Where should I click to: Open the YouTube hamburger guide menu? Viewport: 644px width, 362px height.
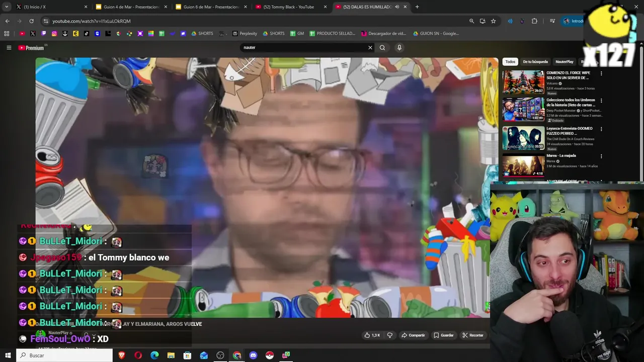(9, 48)
